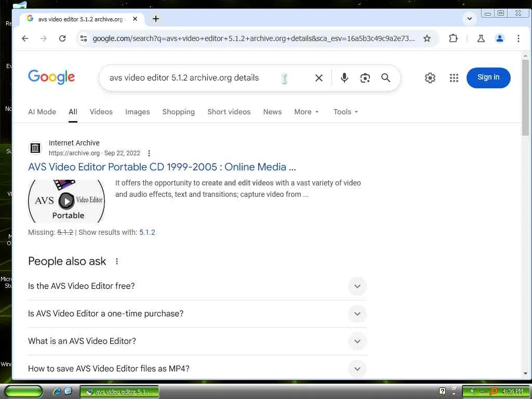Image resolution: width=532 pixels, height=399 pixels.
Task: Click the Google logo
Action: pos(51,77)
